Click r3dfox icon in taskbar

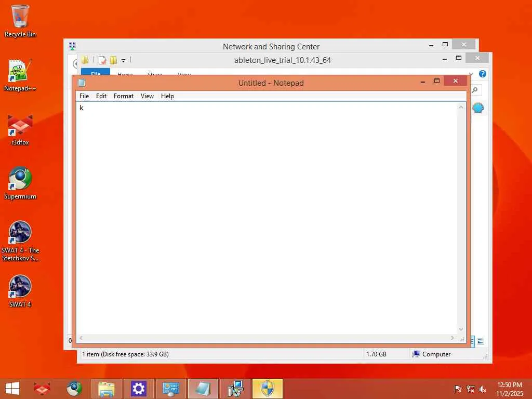[42, 389]
